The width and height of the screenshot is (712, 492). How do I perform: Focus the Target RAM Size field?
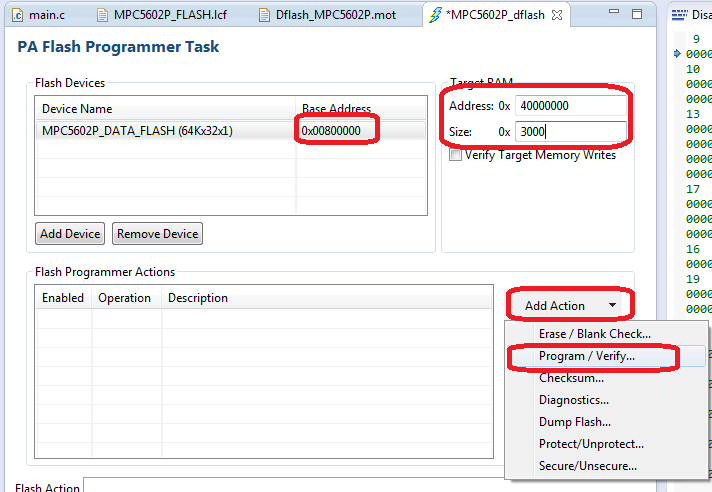tap(570, 131)
